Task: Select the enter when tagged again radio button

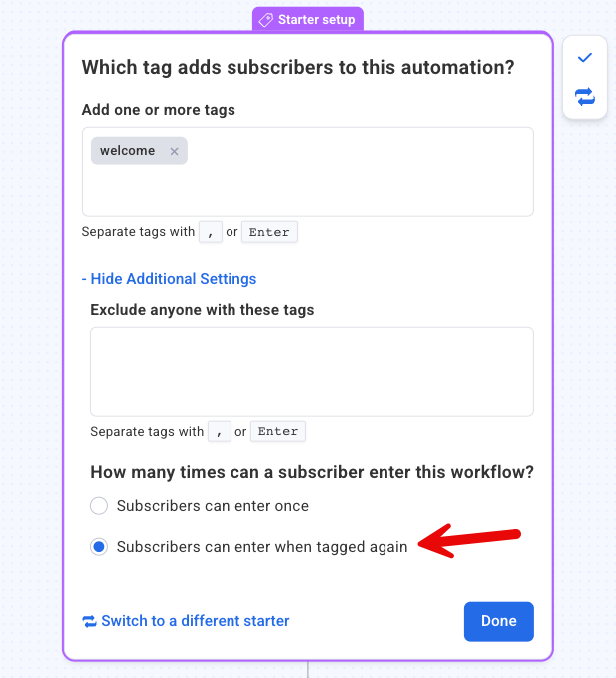Action: click(99, 547)
